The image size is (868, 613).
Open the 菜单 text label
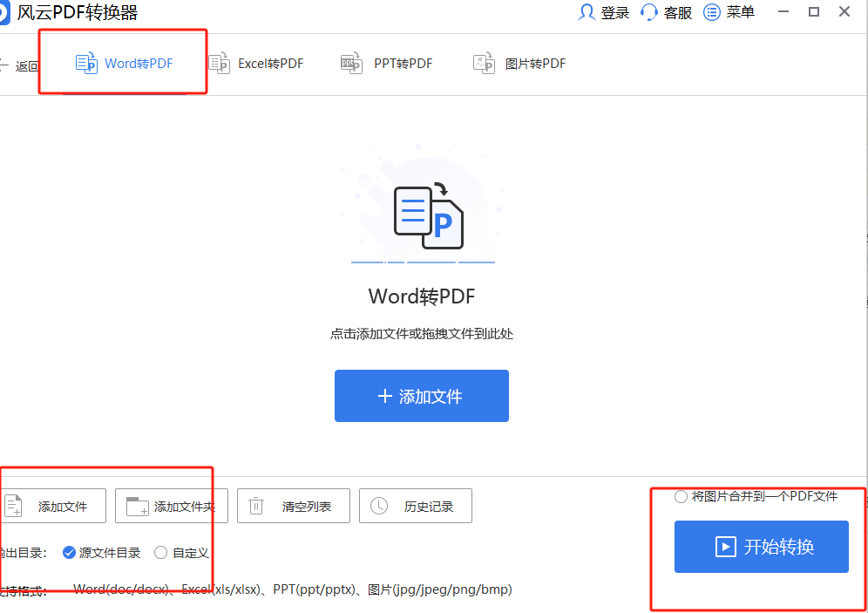click(x=741, y=12)
